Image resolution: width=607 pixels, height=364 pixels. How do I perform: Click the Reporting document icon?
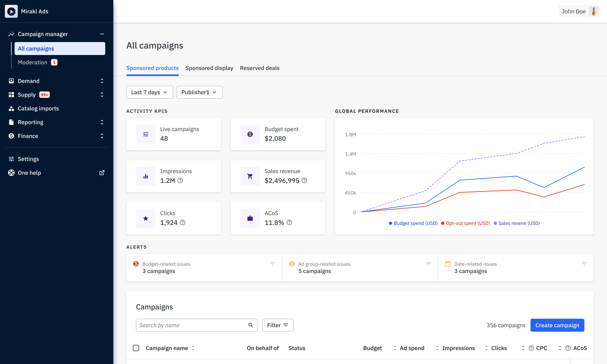[11, 122]
